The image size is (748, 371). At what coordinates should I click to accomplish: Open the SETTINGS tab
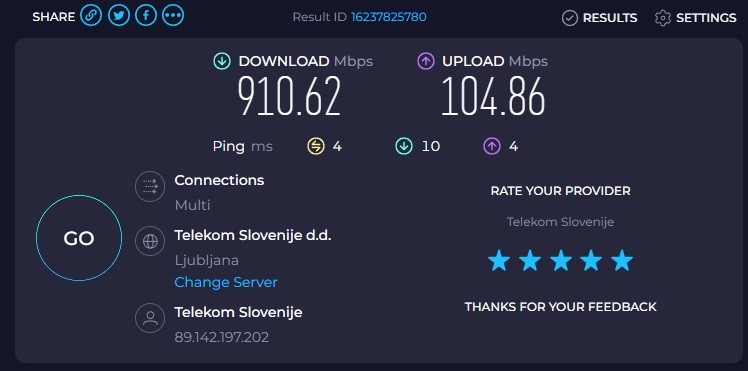click(696, 18)
